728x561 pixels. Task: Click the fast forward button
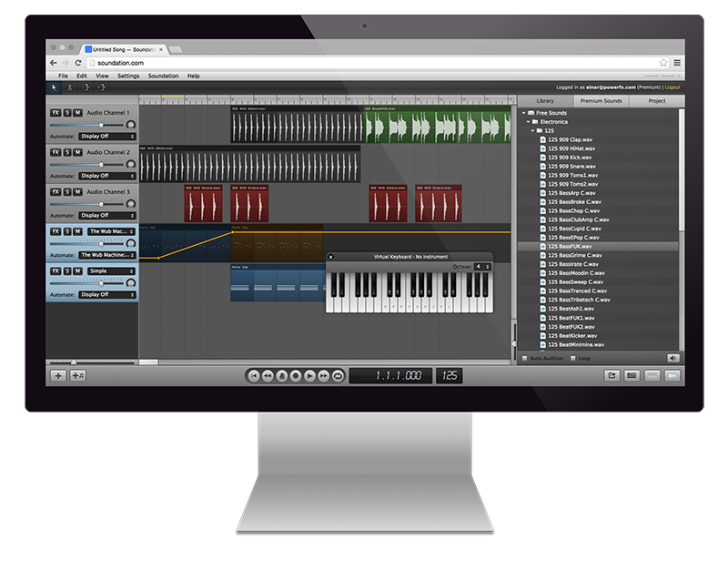point(324,375)
